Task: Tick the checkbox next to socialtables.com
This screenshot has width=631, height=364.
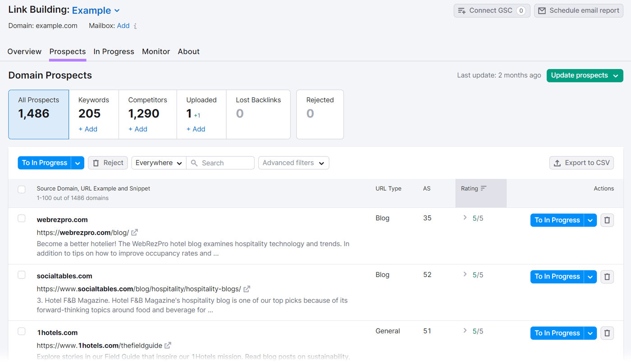Action: (21, 274)
